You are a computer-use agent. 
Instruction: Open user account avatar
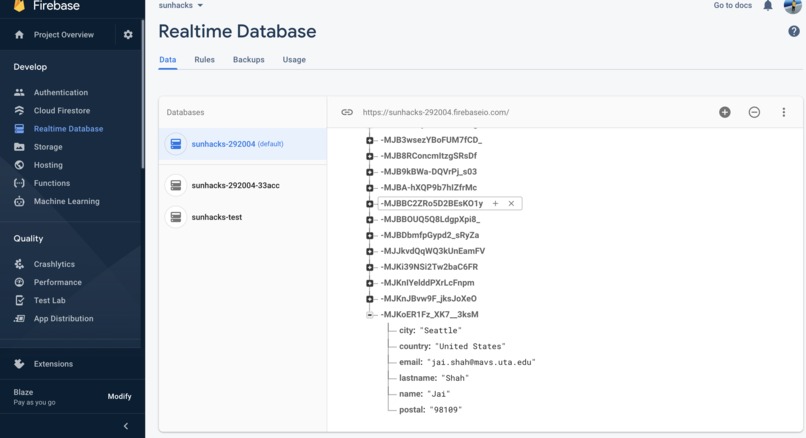click(793, 5)
